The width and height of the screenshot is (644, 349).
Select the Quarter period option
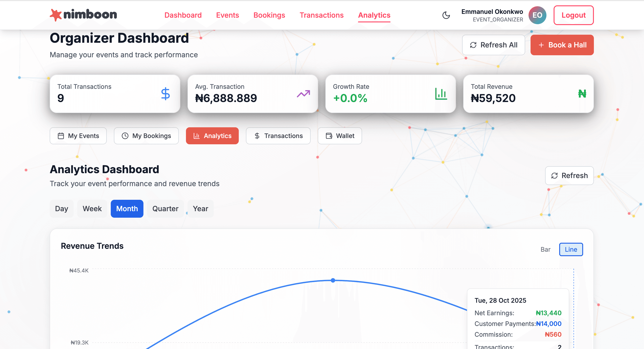point(165,209)
